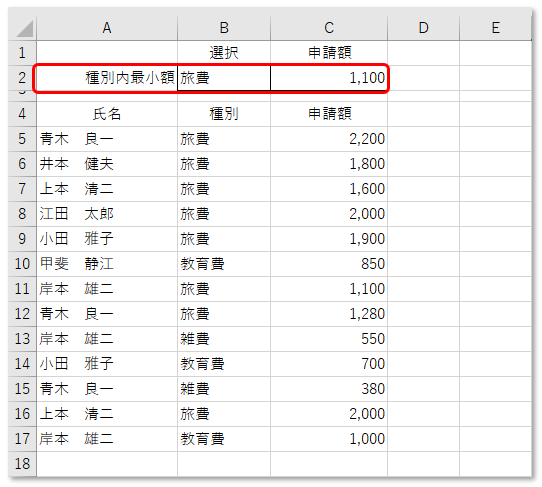The width and height of the screenshot is (542, 487).
Task: Click cell B2 containing 旅費 selection
Action: click(x=224, y=78)
